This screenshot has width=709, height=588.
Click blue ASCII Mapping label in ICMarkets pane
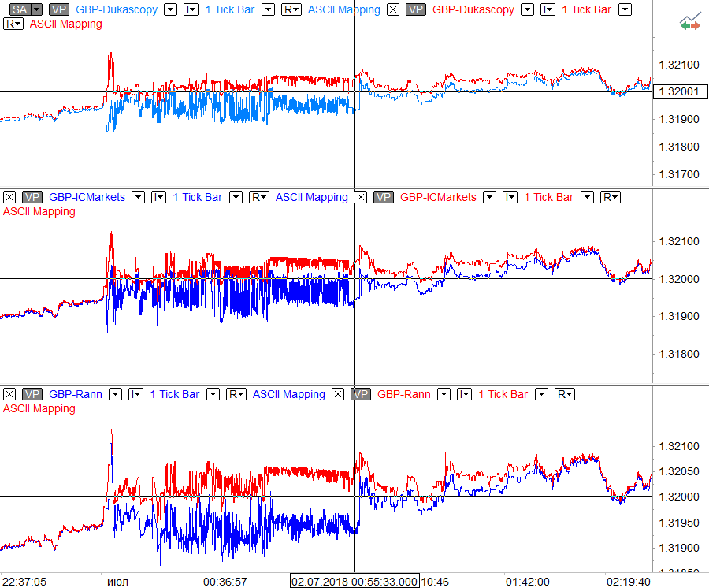(x=312, y=197)
